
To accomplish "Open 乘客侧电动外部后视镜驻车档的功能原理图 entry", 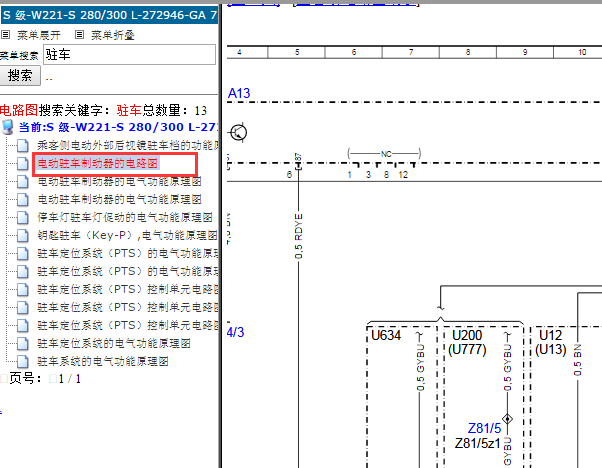I will click(x=128, y=146).
